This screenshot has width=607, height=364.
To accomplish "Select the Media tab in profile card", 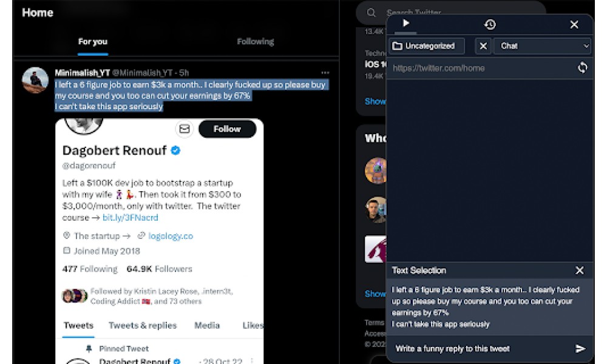I will [x=207, y=326].
